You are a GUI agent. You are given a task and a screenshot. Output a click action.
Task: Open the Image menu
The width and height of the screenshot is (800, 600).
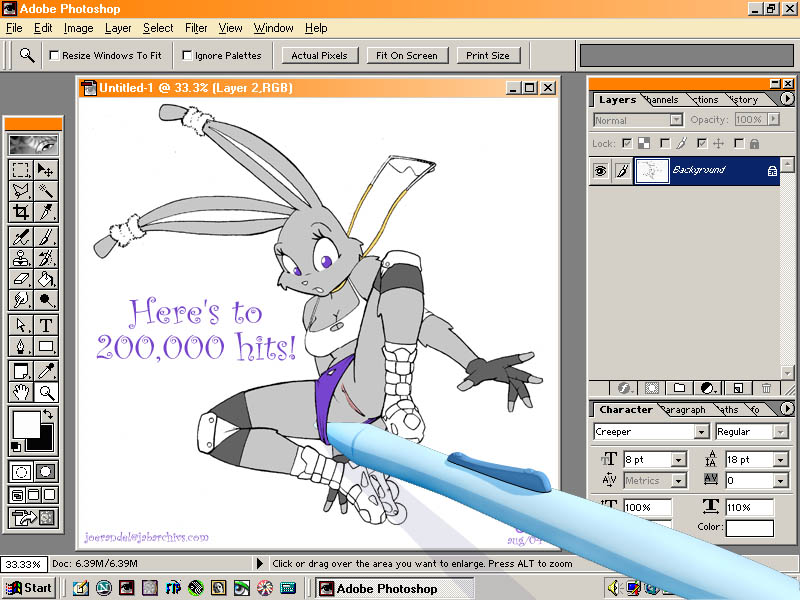tap(78, 28)
